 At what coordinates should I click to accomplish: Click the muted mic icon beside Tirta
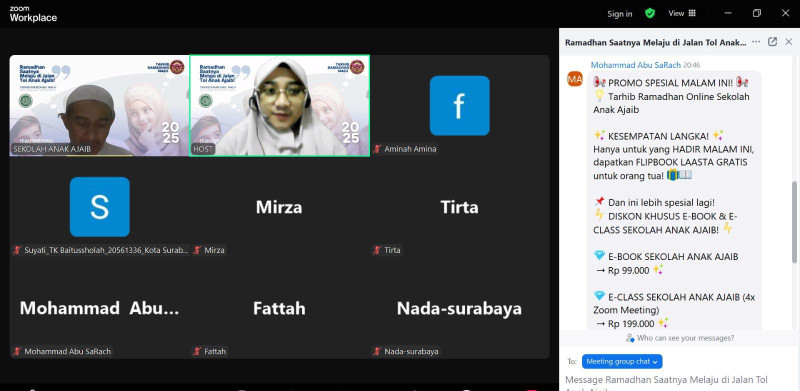(x=378, y=250)
